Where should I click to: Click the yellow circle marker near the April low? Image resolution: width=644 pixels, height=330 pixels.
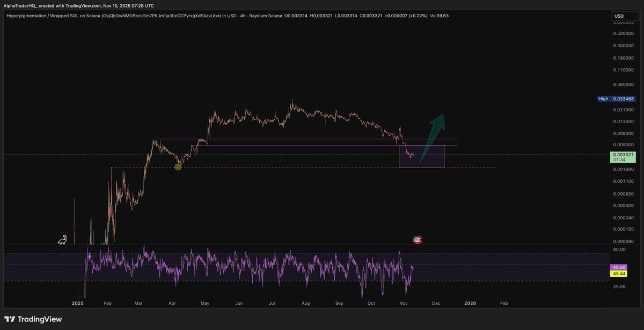[178, 167]
